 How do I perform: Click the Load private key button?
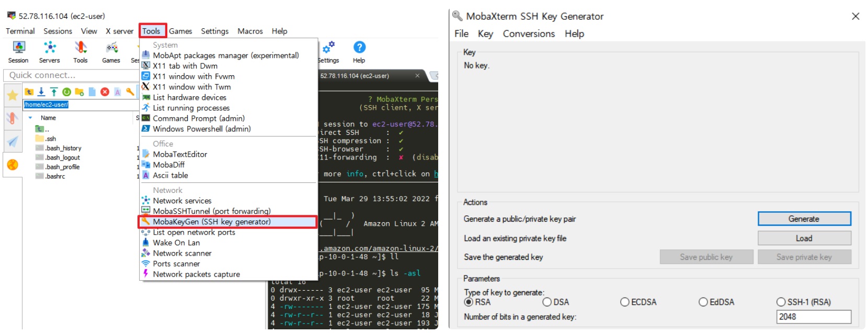(804, 238)
